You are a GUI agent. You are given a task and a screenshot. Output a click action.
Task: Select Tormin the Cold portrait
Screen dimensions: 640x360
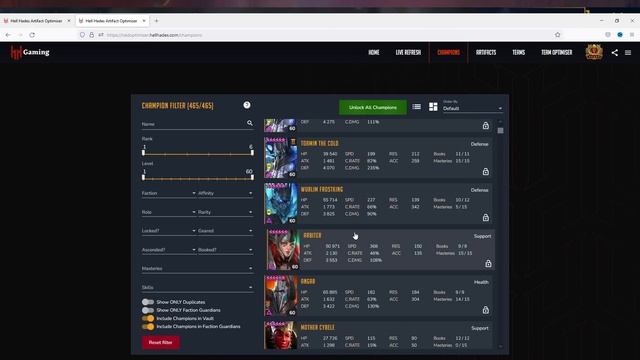(x=280, y=158)
